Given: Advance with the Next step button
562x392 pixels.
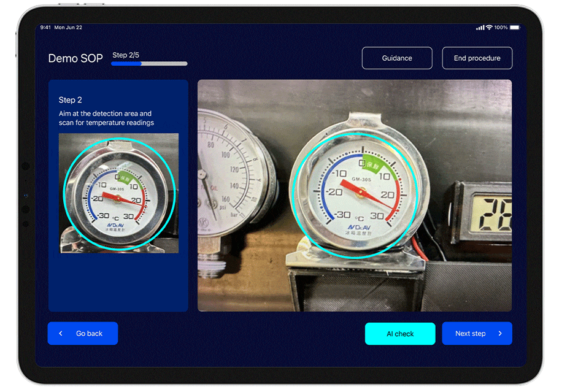Looking at the screenshot, I should (477, 333).
